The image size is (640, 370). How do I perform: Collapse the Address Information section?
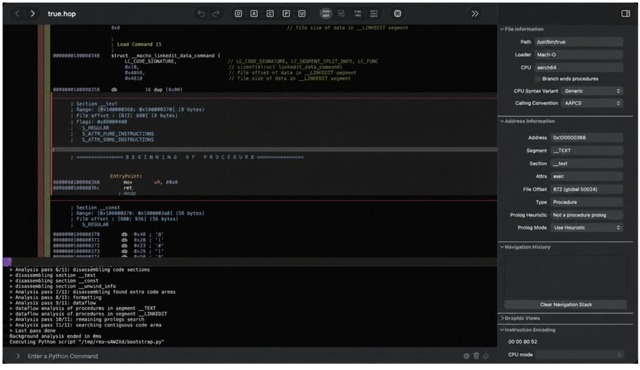[x=502, y=122]
